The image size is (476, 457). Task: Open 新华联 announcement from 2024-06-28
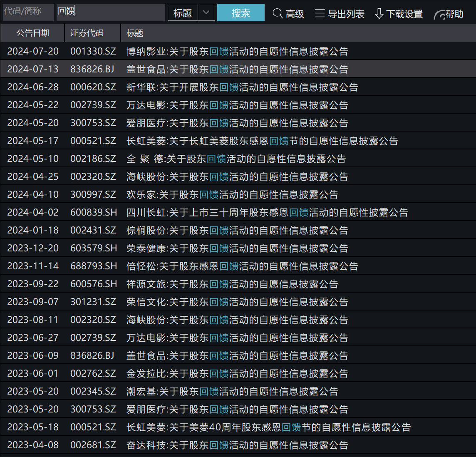(242, 87)
